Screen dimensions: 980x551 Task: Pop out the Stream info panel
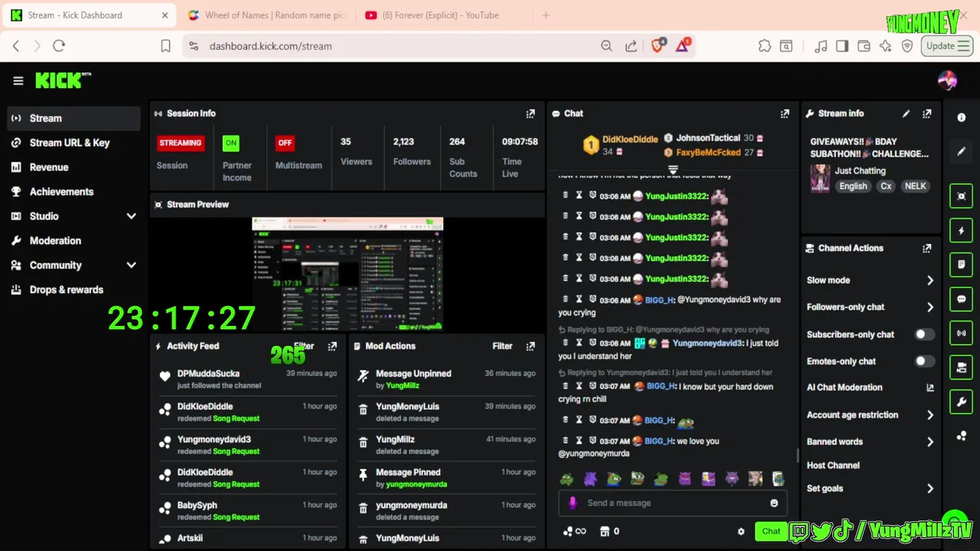927,113
